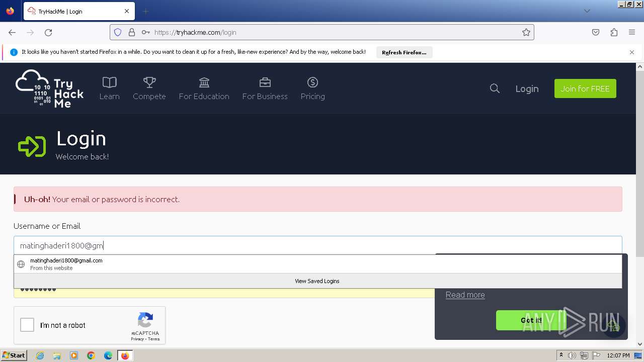
Task: Click the saved password key icon
Action: point(145,32)
